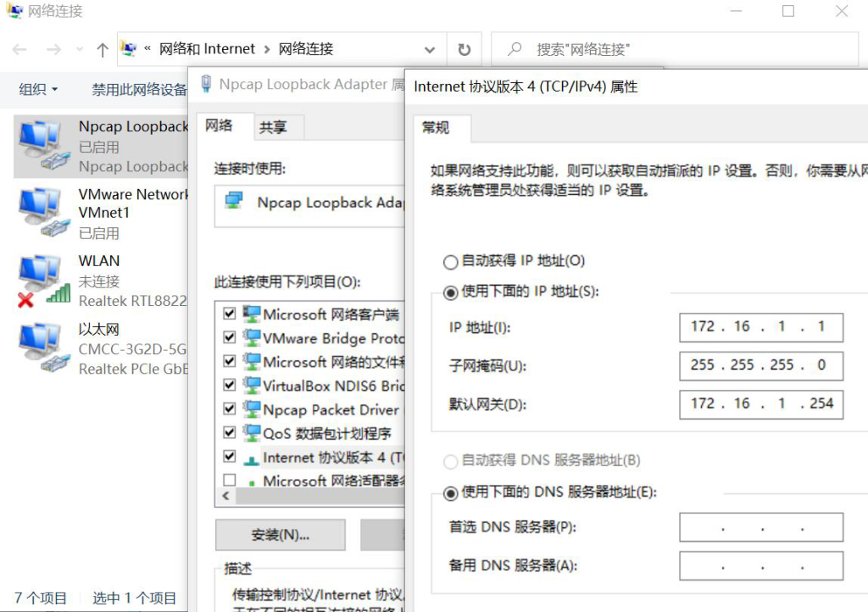The width and height of the screenshot is (868, 612).
Task: Switch to the 网络 tab
Action: click(220, 125)
